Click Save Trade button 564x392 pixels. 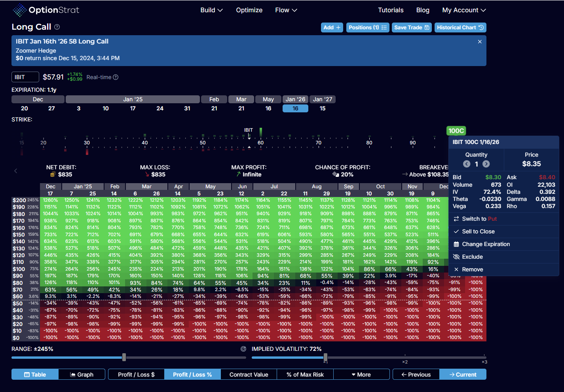click(412, 27)
